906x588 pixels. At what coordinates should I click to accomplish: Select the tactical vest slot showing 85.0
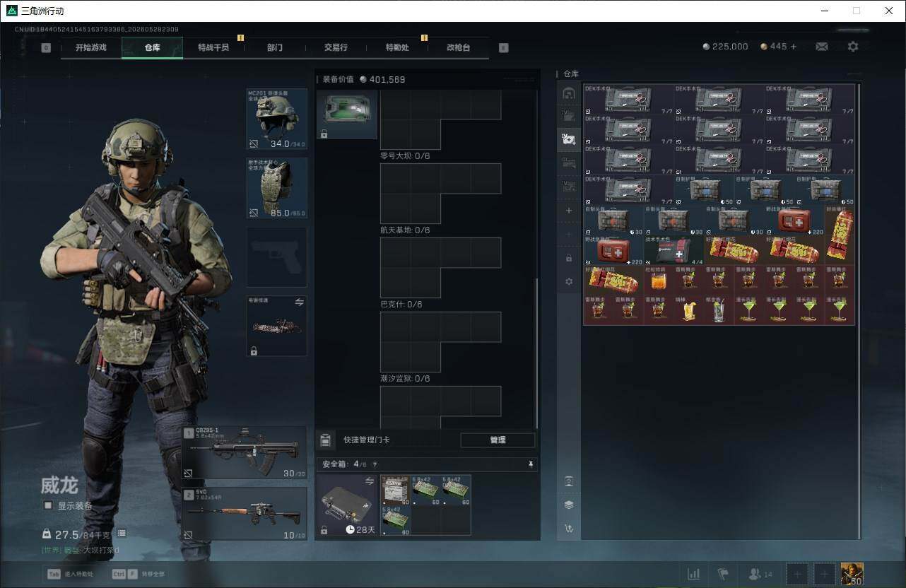276,188
